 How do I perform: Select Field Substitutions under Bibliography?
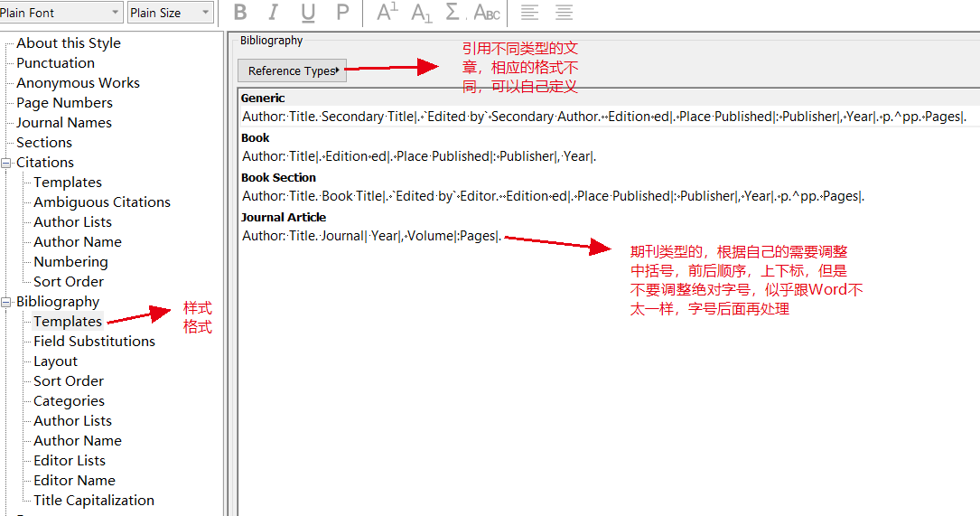[x=94, y=342]
